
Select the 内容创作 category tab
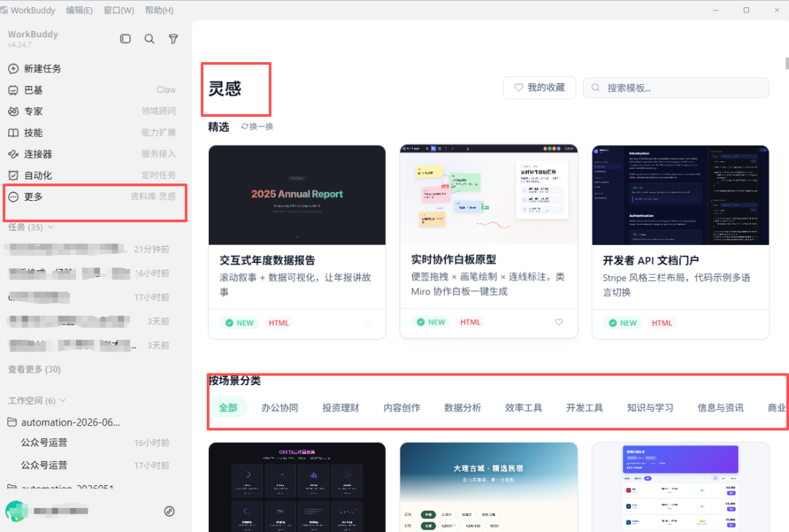tap(402, 408)
